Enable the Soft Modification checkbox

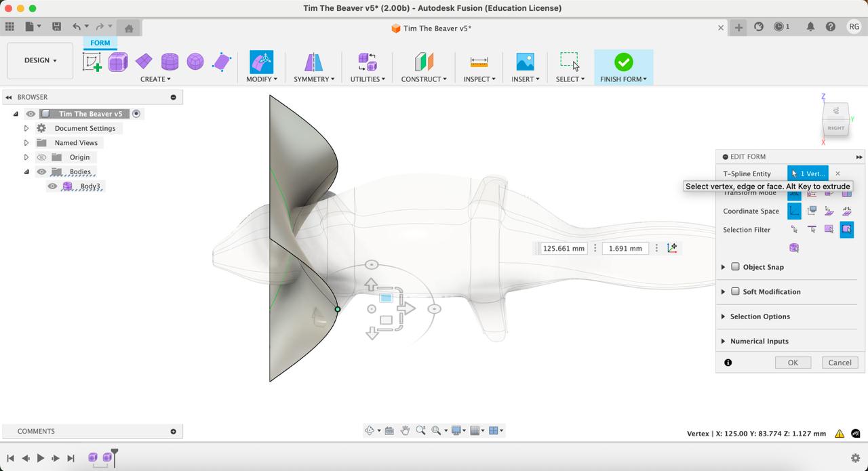point(735,291)
